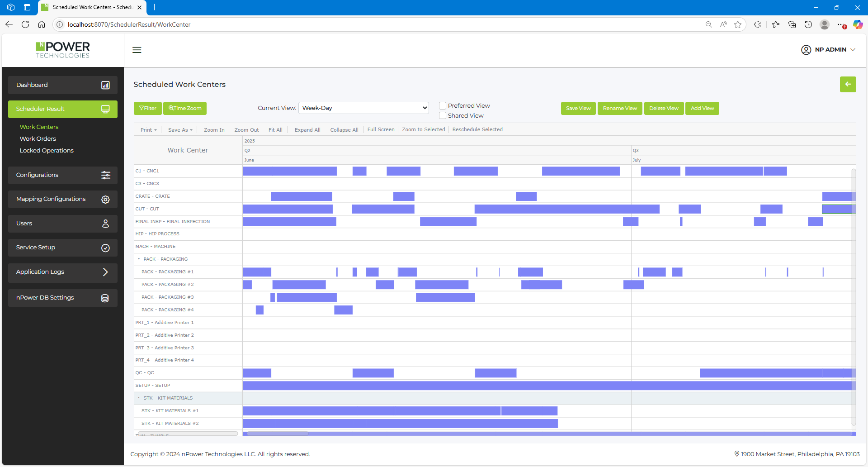
Task: Click the Configurations sliders icon
Action: click(x=105, y=175)
